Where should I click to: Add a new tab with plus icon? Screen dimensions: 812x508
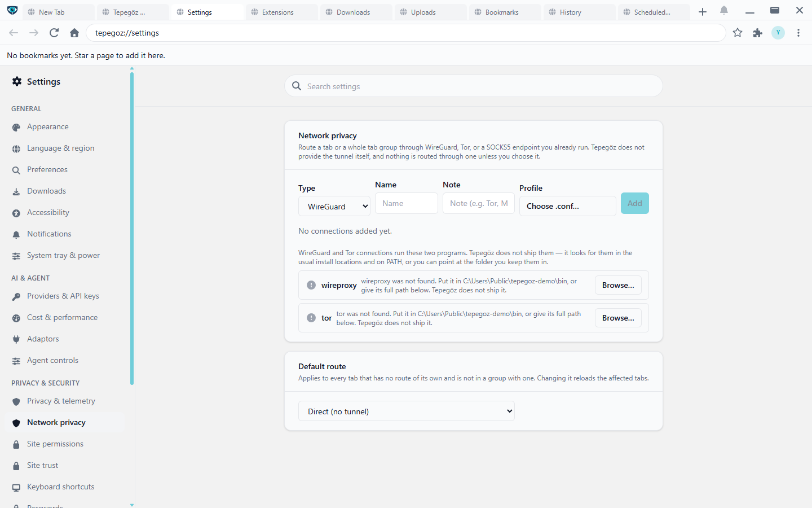pos(703,12)
